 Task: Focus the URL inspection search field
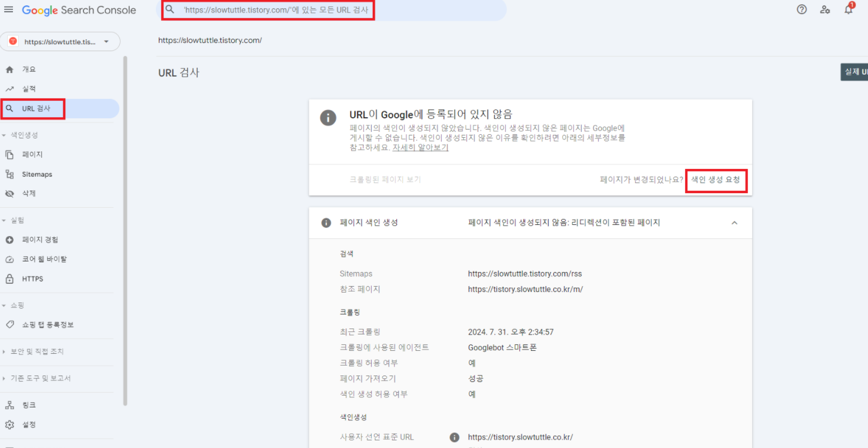point(333,10)
